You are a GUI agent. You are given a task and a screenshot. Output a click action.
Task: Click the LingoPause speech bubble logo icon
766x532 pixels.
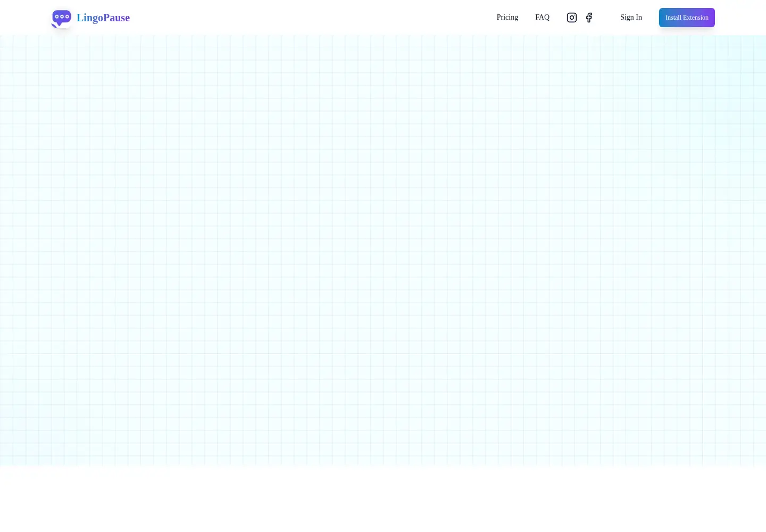coord(61,18)
